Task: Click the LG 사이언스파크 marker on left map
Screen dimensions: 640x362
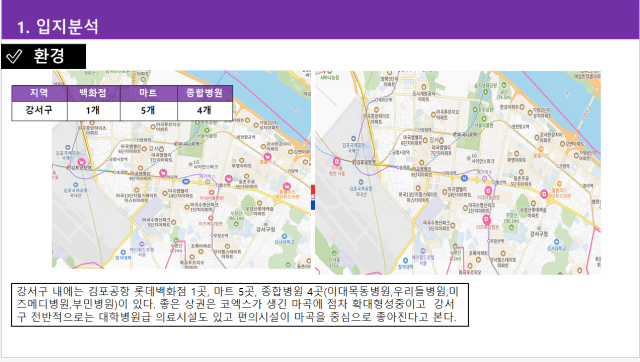Action: [190, 164]
